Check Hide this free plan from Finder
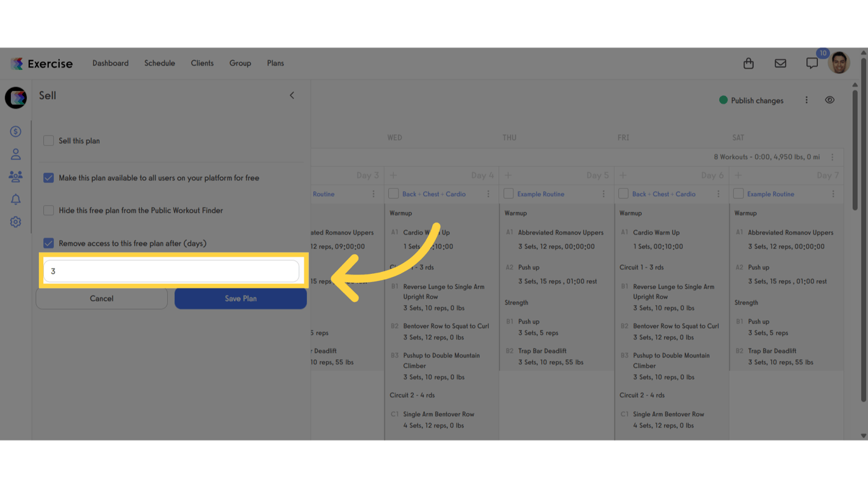 pos(48,210)
